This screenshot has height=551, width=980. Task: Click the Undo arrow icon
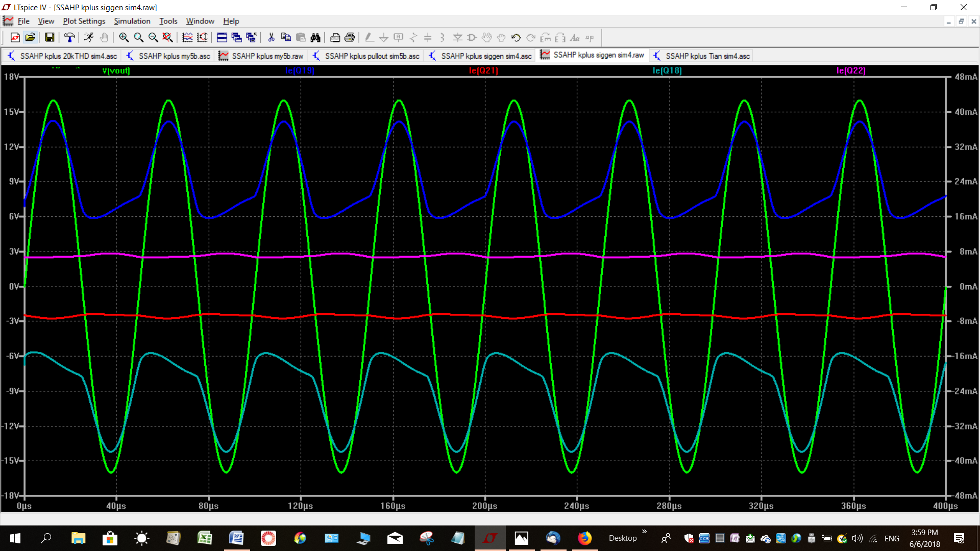pyautogui.click(x=516, y=37)
